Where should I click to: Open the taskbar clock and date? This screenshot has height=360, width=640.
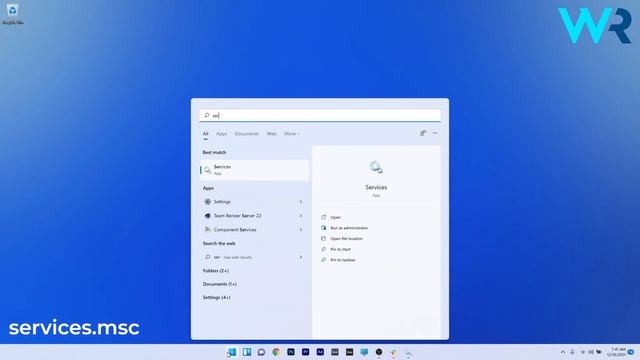pyautogui.click(x=616, y=352)
